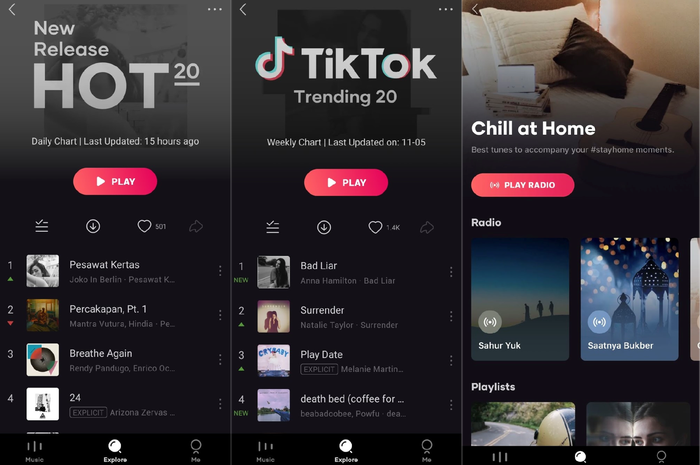Like the TikTok Trending 20 playlist
The height and width of the screenshot is (465, 700).
(x=375, y=227)
